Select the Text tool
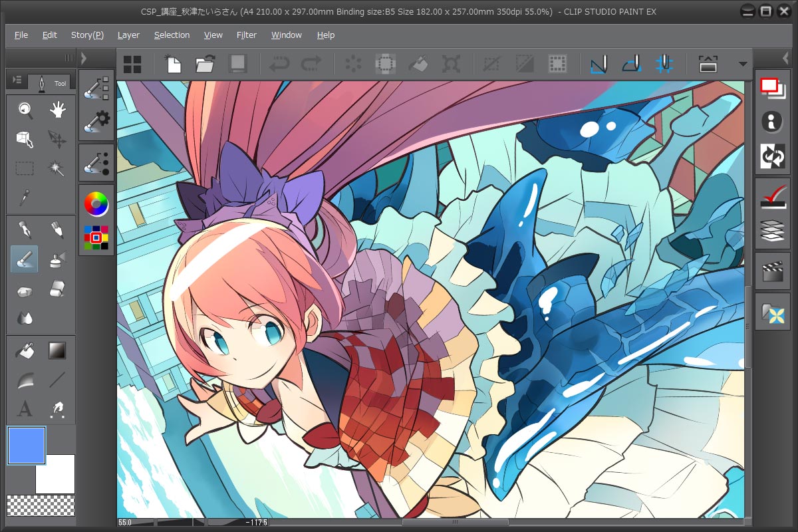This screenshot has width=798, height=532. click(25, 408)
